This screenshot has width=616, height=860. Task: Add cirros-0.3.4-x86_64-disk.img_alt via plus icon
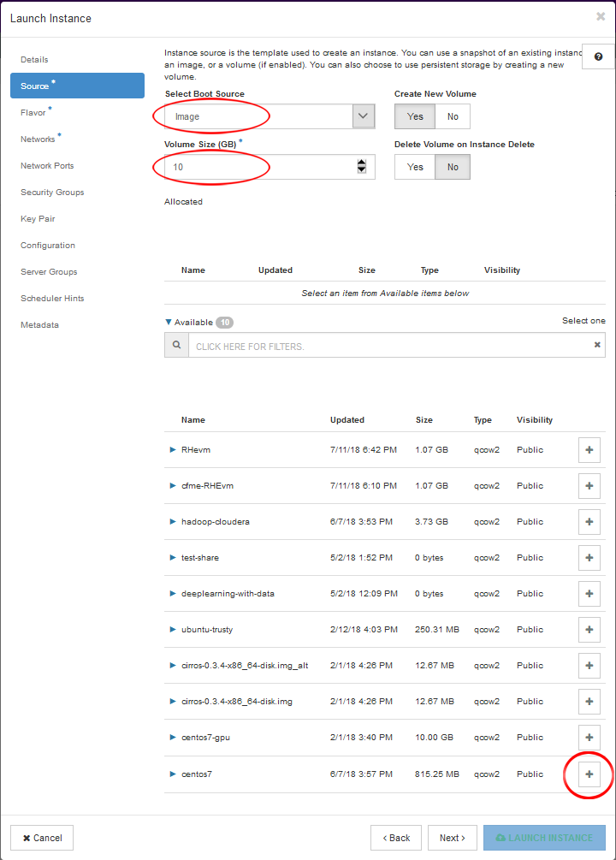589,665
